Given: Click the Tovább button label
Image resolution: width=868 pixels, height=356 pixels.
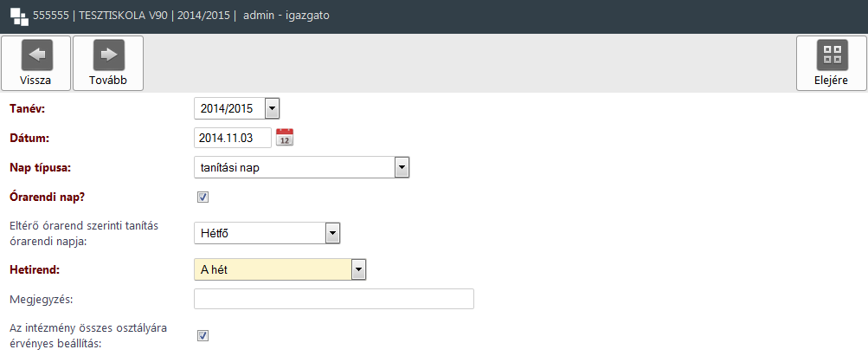Looking at the screenshot, I should click(108, 81).
